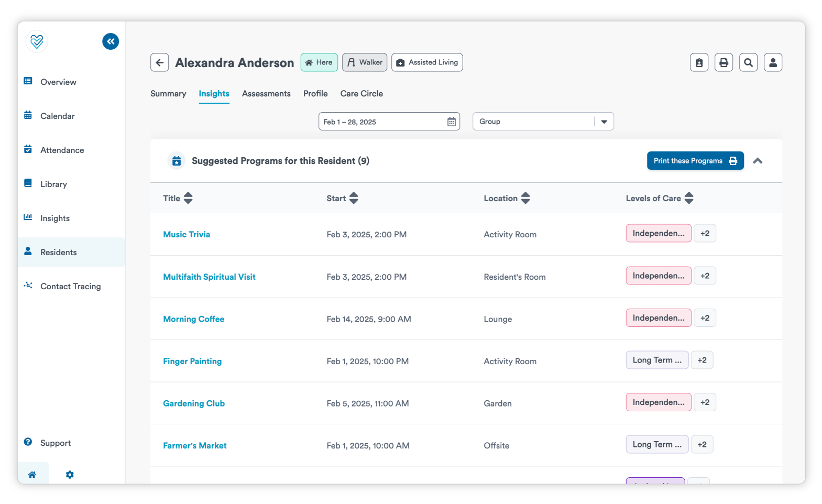Open the Morning Coffee program link
The width and height of the screenshot is (822, 504).
click(194, 319)
